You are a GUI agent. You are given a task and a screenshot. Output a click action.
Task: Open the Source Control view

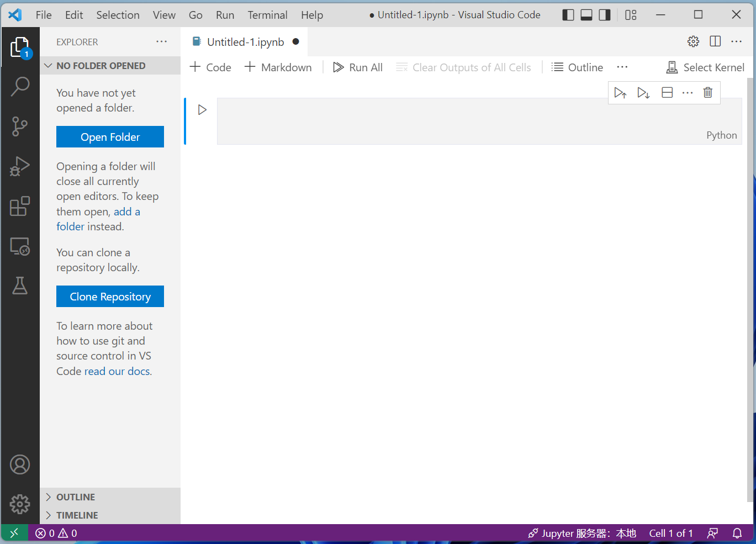[20, 126]
